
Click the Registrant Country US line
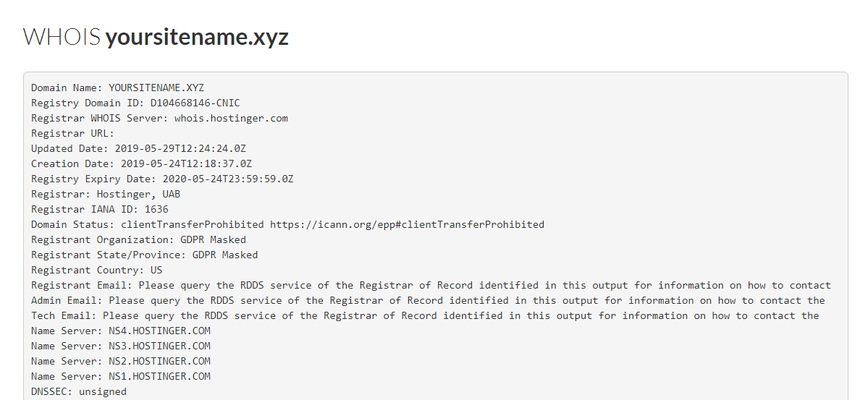click(x=96, y=270)
